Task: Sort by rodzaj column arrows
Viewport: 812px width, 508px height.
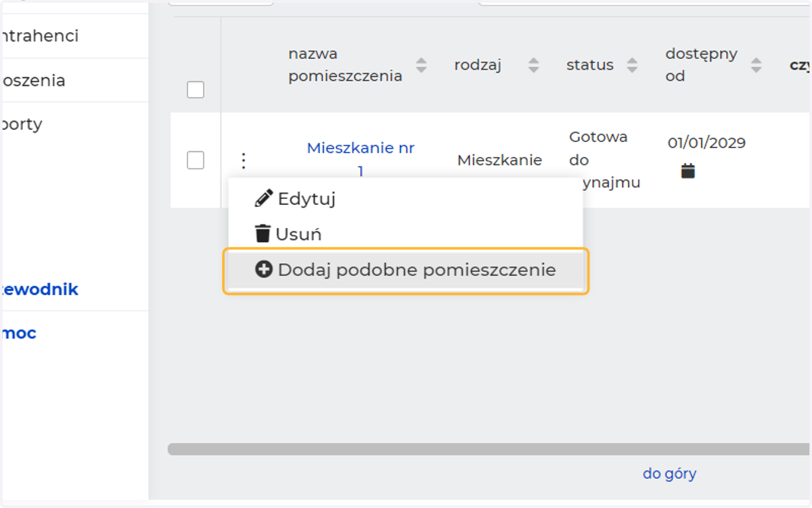Action: [534, 65]
